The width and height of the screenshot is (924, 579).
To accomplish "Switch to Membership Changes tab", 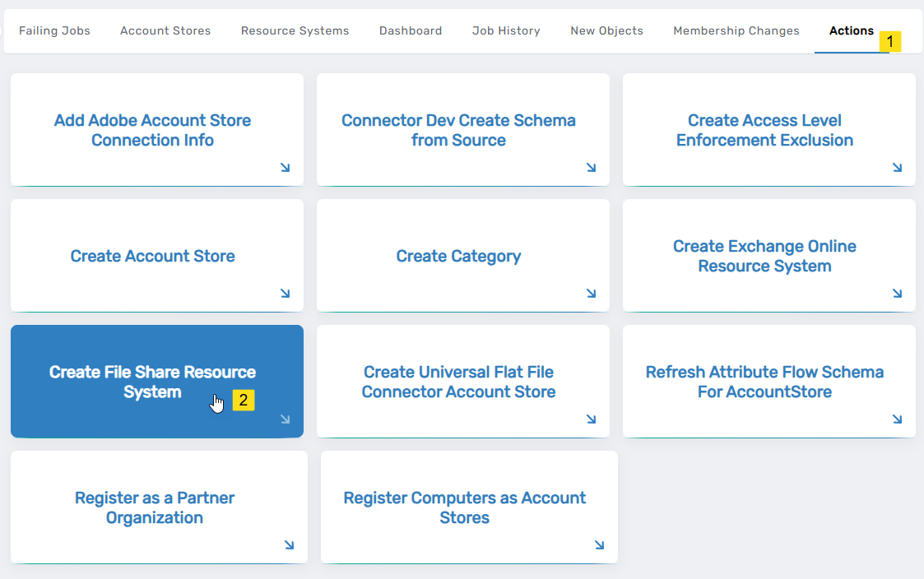I will coord(736,30).
